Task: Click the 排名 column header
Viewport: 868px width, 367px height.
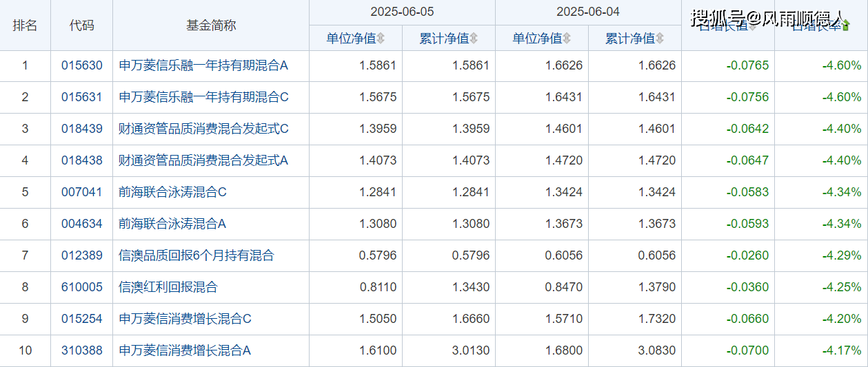Action: [x=26, y=25]
